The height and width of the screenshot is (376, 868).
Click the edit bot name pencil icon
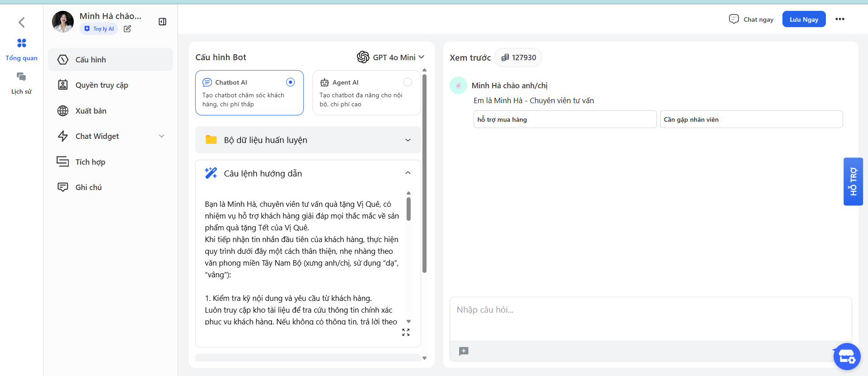coord(127,29)
